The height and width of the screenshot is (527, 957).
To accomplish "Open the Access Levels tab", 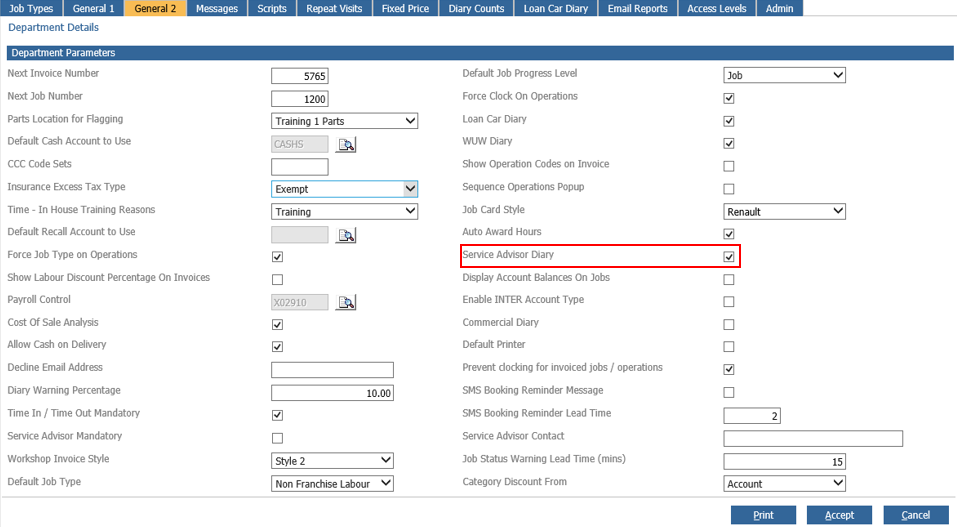I will (717, 8).
